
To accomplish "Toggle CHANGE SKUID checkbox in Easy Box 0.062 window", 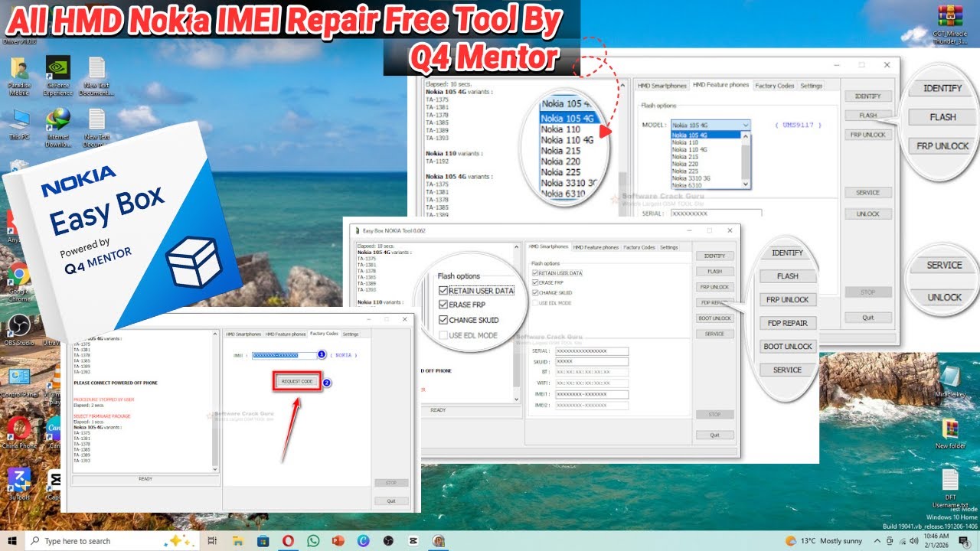I will [552, 292].
